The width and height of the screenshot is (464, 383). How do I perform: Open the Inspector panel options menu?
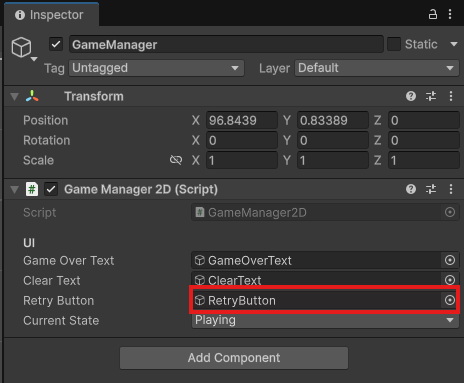pos(450,14)
